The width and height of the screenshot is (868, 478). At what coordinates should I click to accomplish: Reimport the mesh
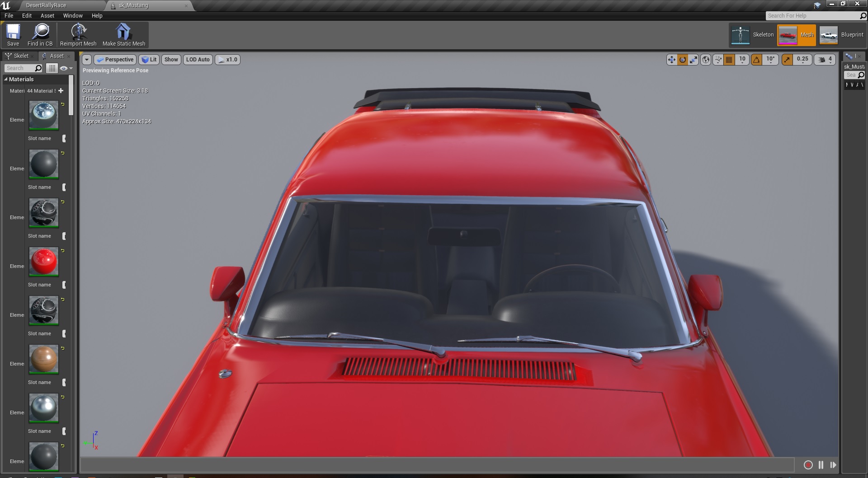pyautogui.click(x=78, y=35)
